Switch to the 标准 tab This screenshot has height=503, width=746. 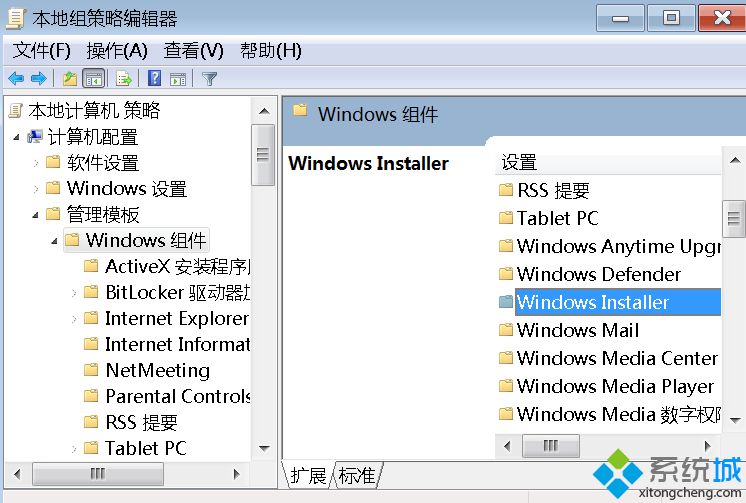[357, 475]
